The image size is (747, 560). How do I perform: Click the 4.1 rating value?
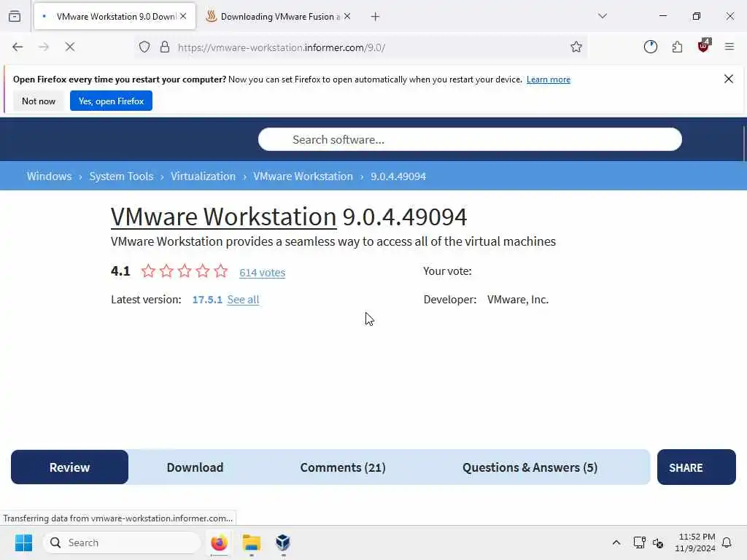[120, 271]
